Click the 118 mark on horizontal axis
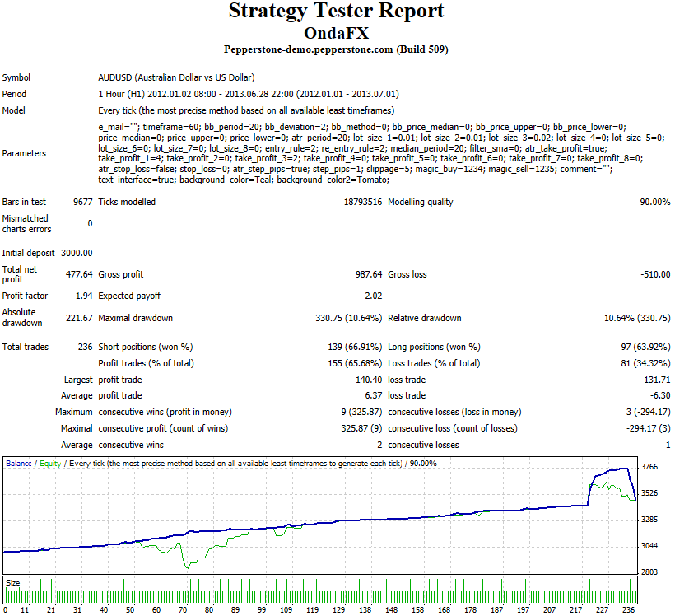This screenshot has height=616, width=675. click(x=312, y=610)
